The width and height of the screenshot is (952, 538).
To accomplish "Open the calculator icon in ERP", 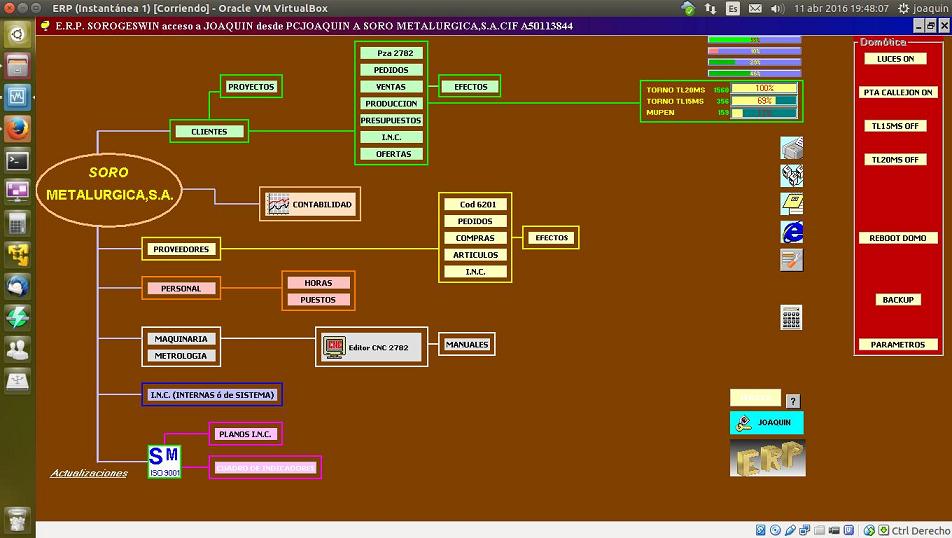I will coord(791,317).
